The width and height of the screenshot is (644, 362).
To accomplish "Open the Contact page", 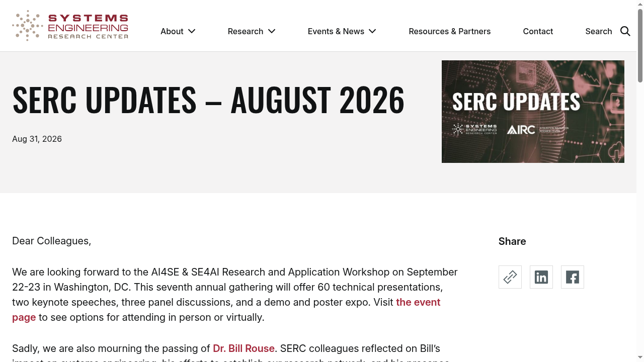I will click(x=538, y=31).
